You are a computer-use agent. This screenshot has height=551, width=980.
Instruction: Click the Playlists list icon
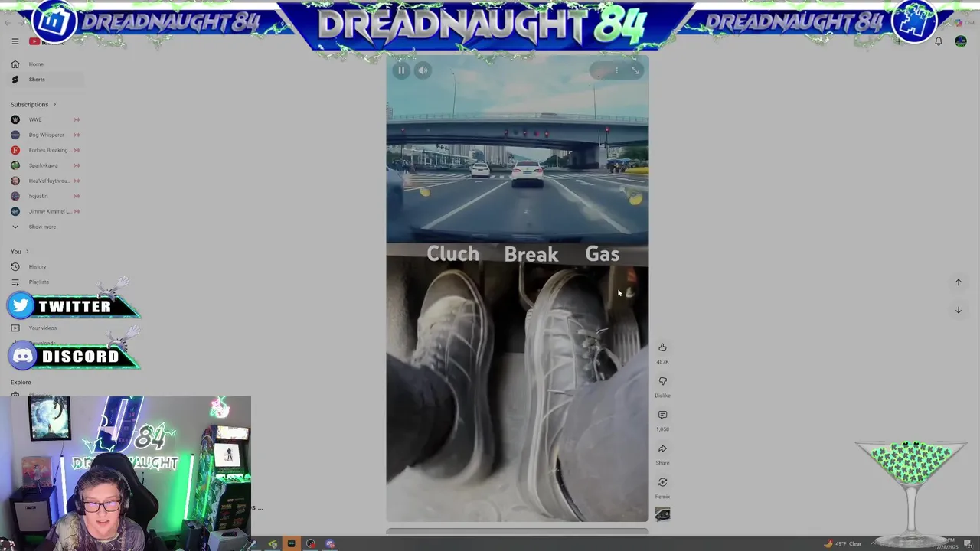[15, 282]
